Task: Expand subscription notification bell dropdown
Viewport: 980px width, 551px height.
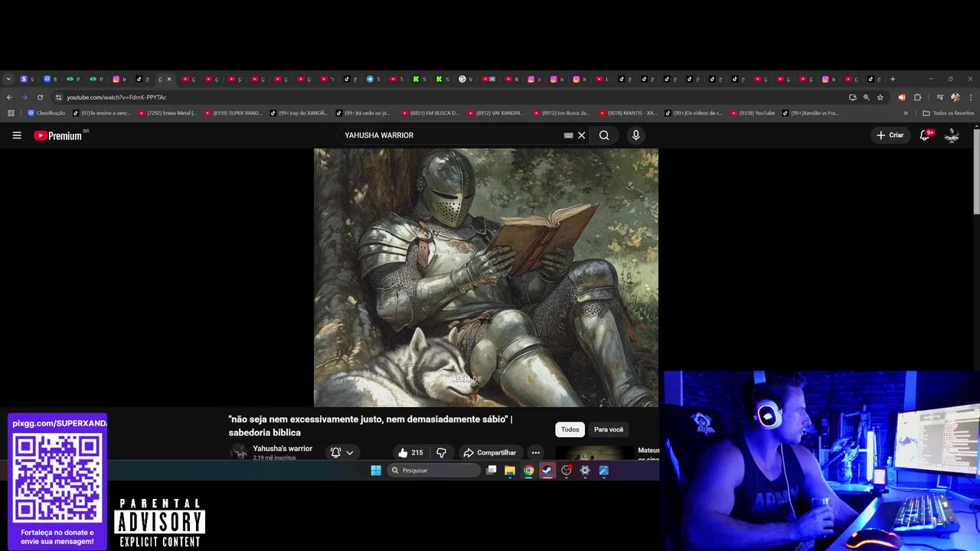Action: [x=342, y=452]
